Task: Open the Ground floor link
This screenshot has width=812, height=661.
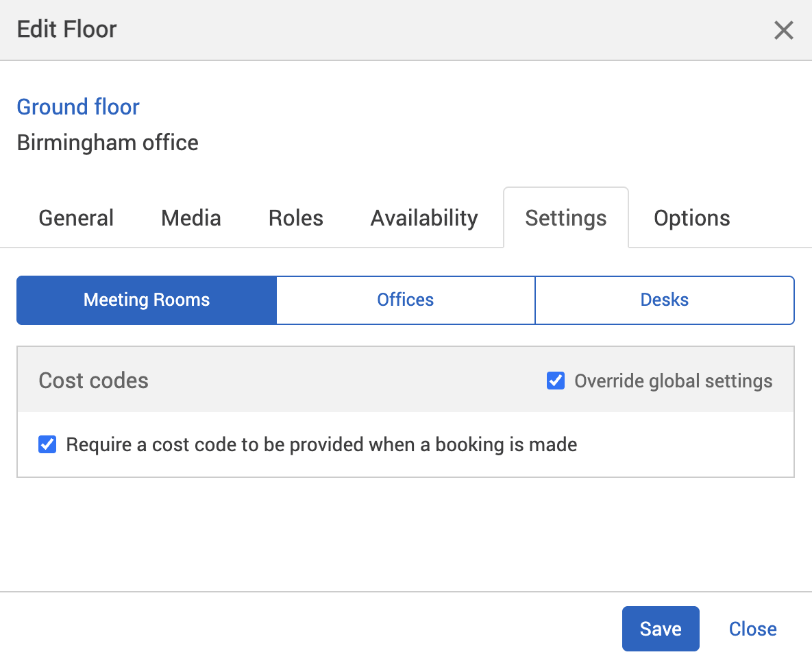Action: 77,106
